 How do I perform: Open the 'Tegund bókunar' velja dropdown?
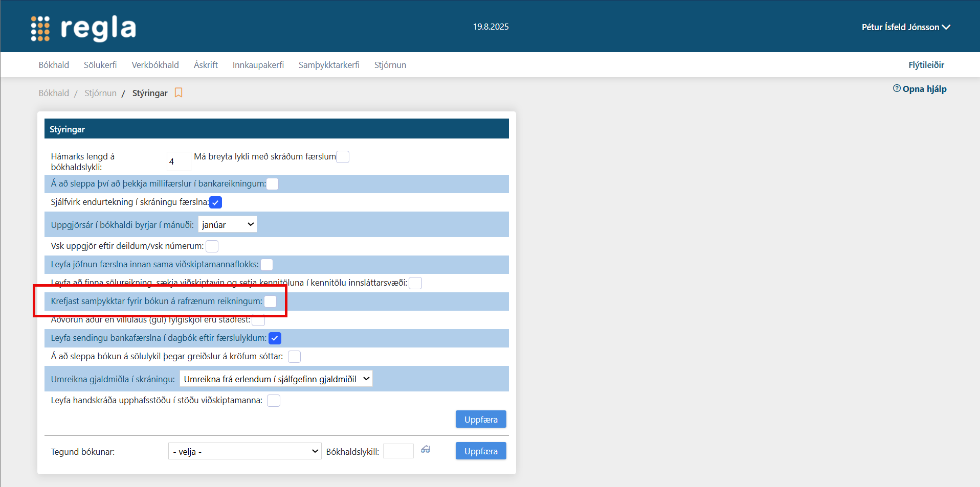(x=244, y=452)
